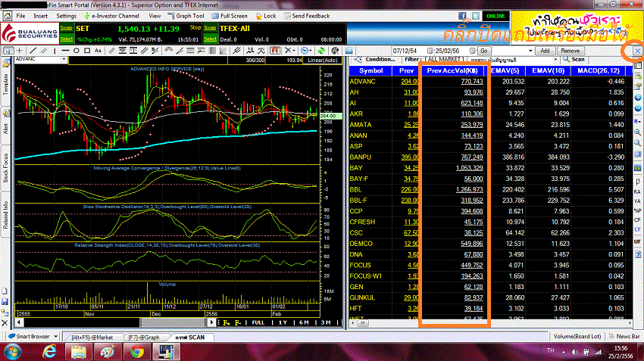644x361 pixels.
Task: Click the Facebook icon in header
Action: coord(462,16)
